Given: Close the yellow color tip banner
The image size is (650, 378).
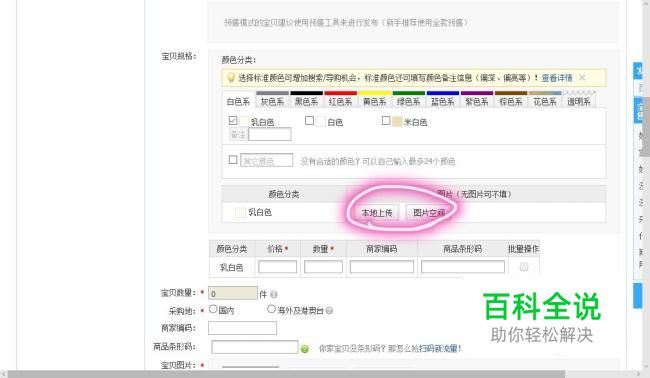Looking at the screenshot, I should 582,77.
